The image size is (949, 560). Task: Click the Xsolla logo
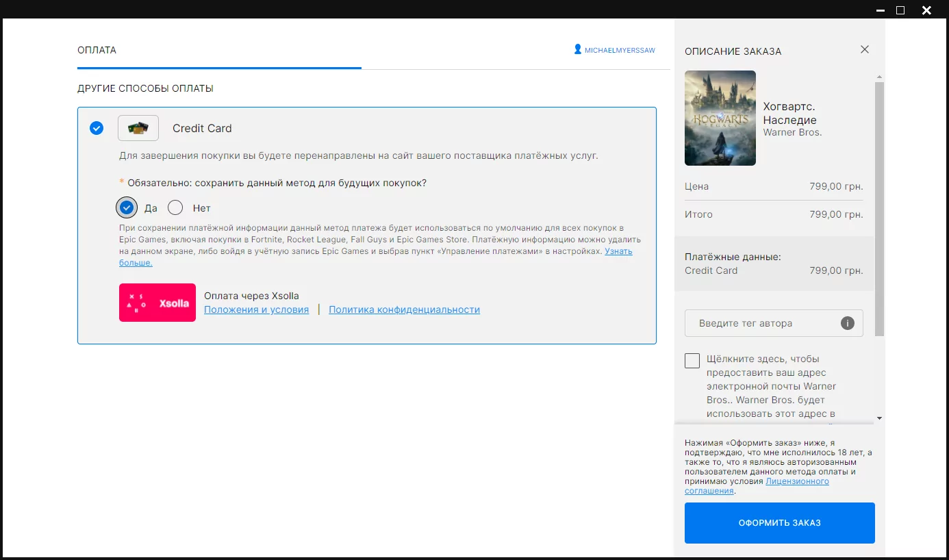(157, 303)
